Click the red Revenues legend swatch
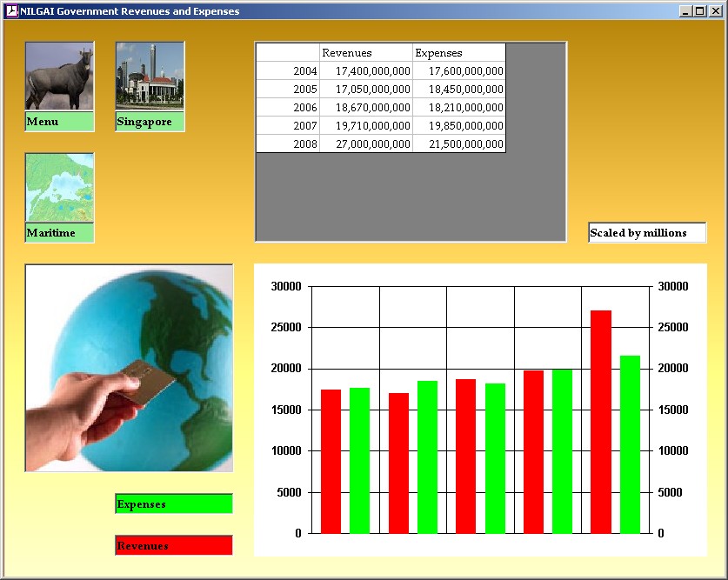Image resolution: width=728 pixels, height=580 pixels. [174, 546]
